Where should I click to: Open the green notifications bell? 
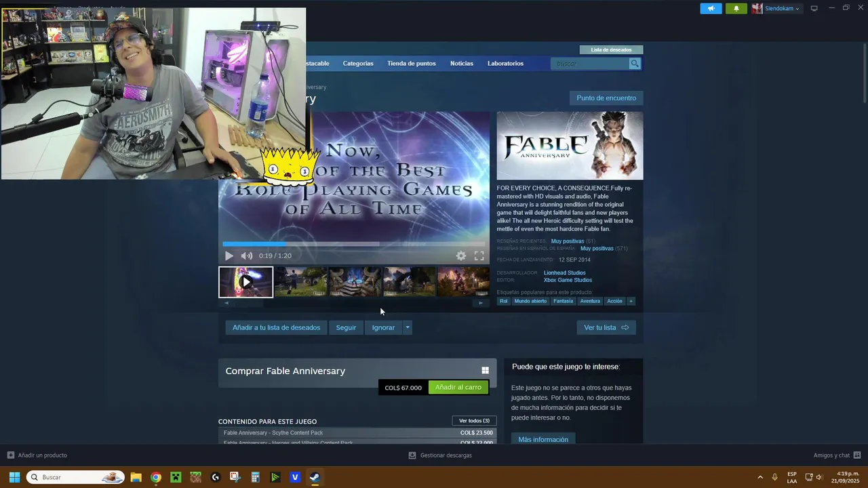(x=736, y=8)
